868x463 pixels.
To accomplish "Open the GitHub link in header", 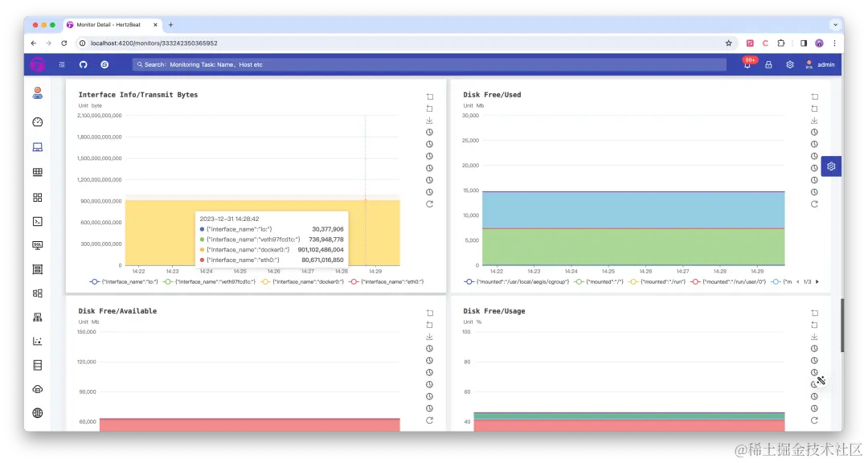I will click(x=83, y=65).
